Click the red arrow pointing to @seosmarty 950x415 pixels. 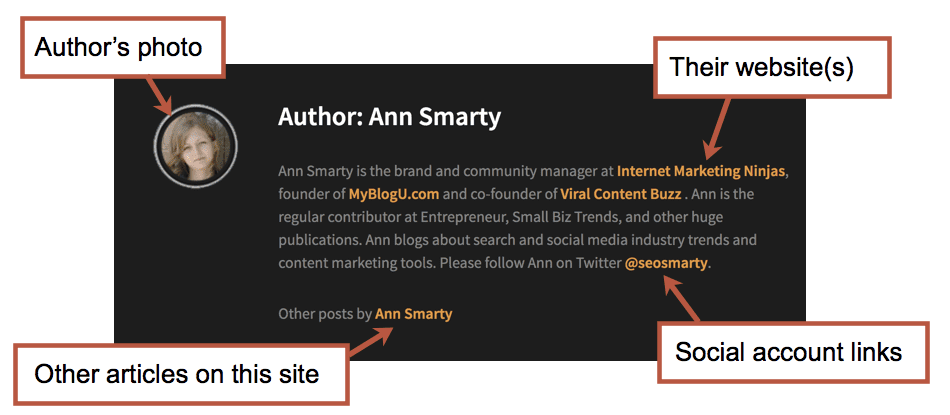tap(682, 299)
